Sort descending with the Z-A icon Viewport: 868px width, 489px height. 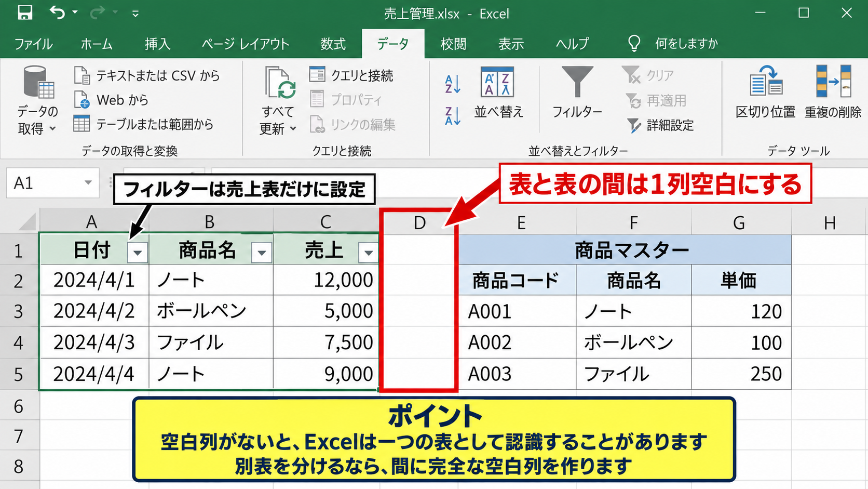(x=452, y=115)
